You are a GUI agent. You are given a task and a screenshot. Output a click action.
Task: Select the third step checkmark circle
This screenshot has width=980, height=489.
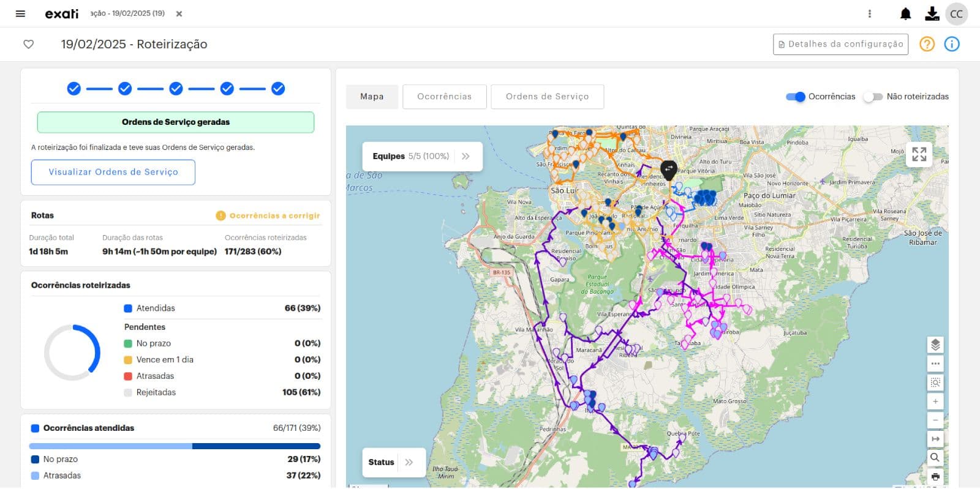click(x=176, y=89)
